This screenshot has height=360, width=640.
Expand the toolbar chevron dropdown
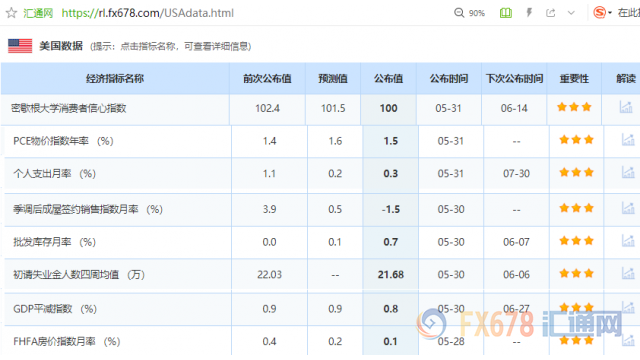click(571, 13)
